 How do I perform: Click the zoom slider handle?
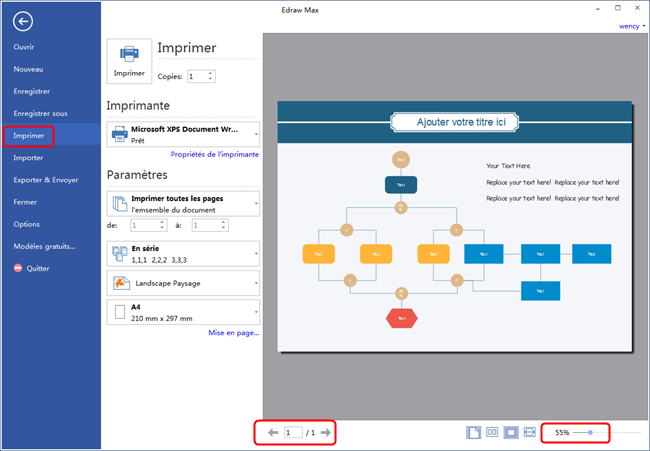[590, 433]
